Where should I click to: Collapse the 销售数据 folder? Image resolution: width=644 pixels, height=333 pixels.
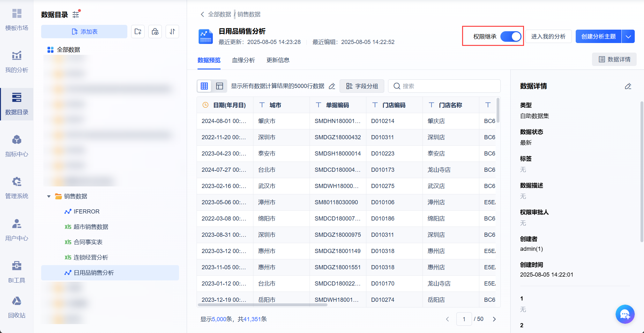pos(49,196)
